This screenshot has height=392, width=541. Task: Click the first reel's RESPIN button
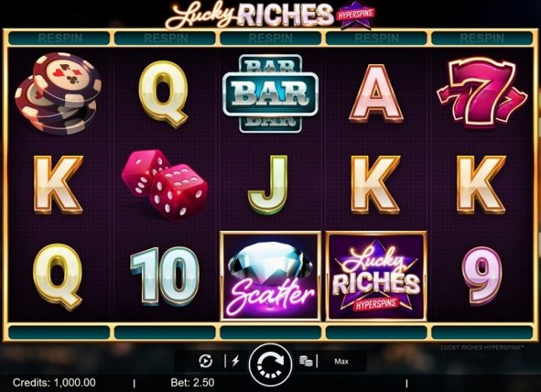coord(58,38)
